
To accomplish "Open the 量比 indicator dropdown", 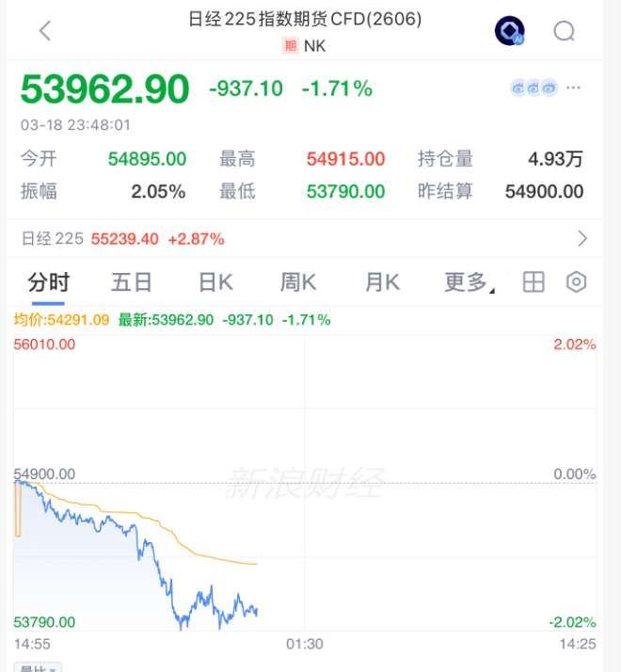I will [38, 667].
